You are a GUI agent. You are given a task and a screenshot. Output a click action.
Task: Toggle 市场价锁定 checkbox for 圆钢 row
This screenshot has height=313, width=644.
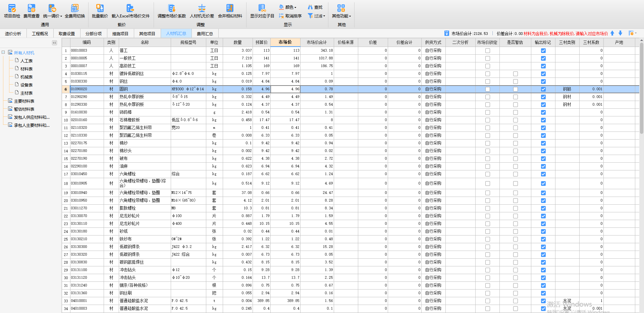tap(488, 89)
